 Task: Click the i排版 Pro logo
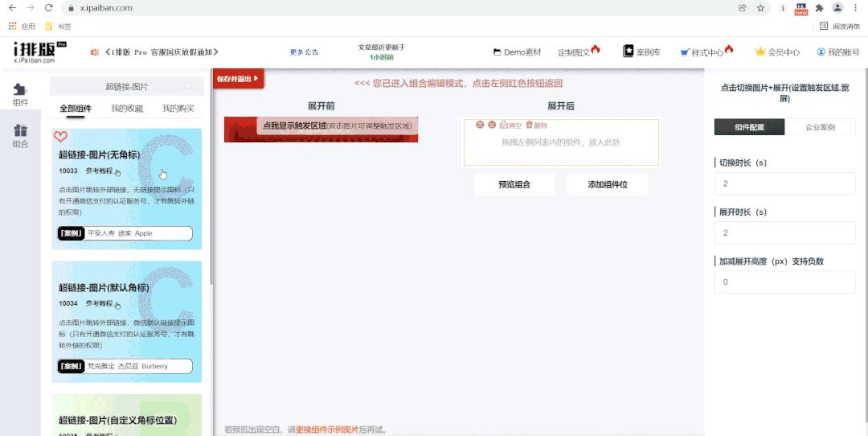tap(40, 52)
